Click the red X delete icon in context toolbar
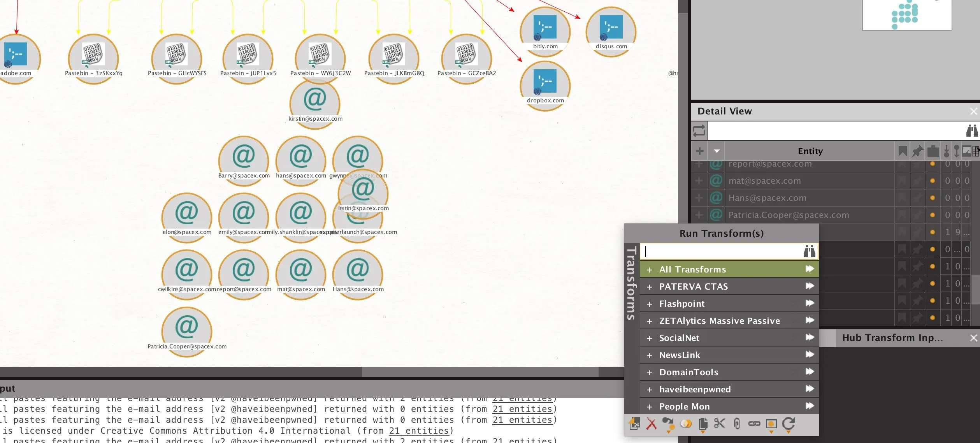 [651, 424]
